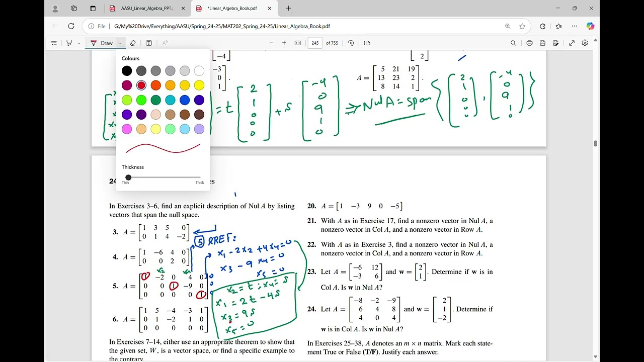
Task: Click the page number field showing 245
Action: point(315,43)
